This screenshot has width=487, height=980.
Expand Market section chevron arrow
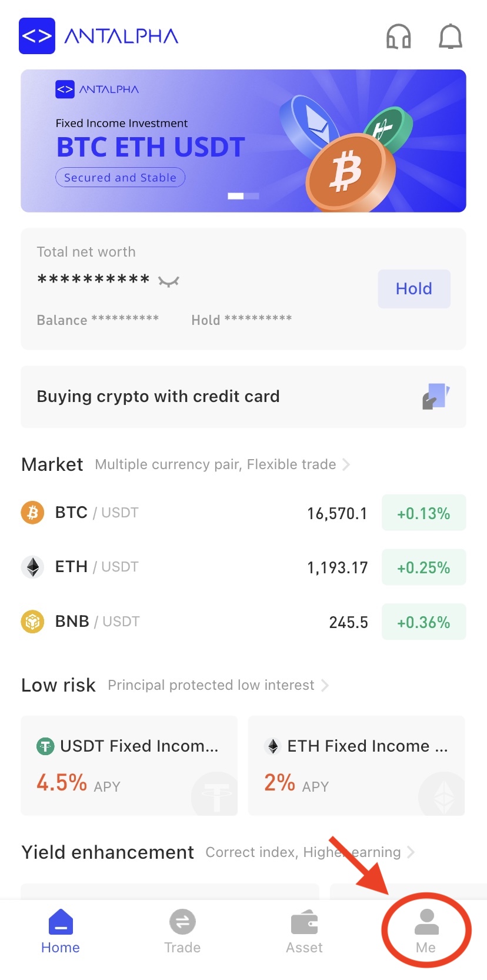point(346,464)
